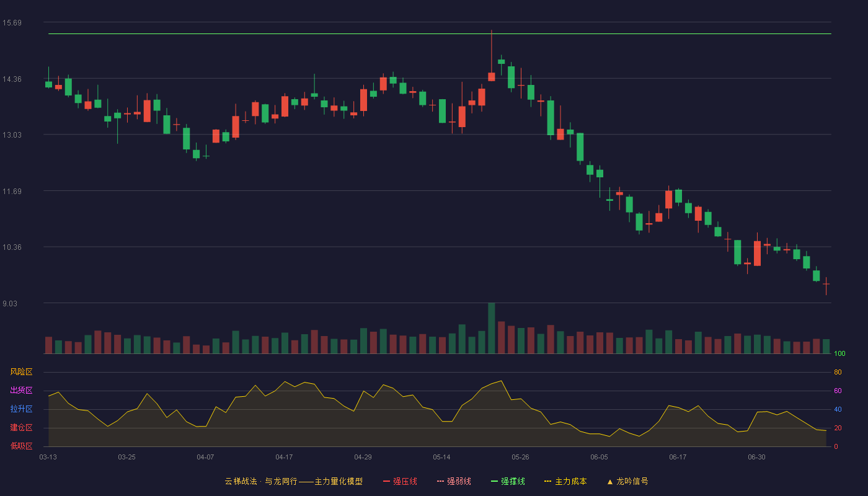Select the 建仓区 zone label
Image resolution: width=868 pixels, height=496 pixels.
click(x=21, y=428)
